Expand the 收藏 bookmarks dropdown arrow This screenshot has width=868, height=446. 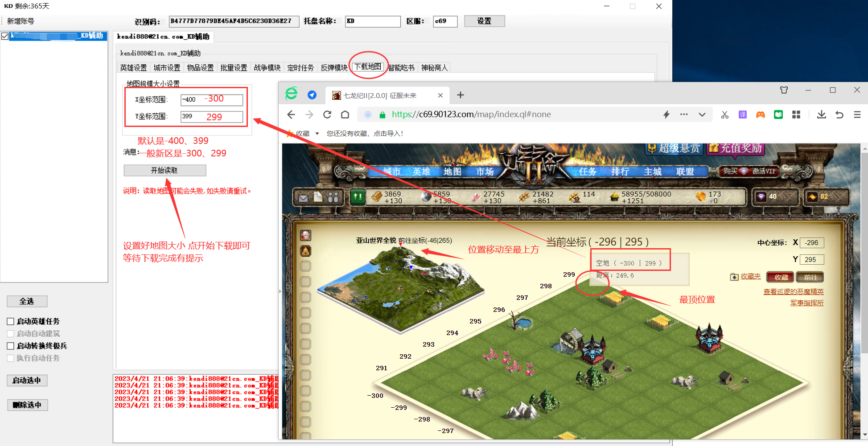[x=317, y=133]
